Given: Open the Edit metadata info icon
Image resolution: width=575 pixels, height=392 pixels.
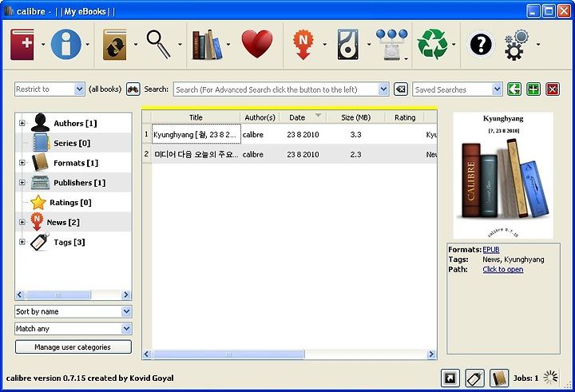Looking at the screenshot, I should tap(66, 45).
